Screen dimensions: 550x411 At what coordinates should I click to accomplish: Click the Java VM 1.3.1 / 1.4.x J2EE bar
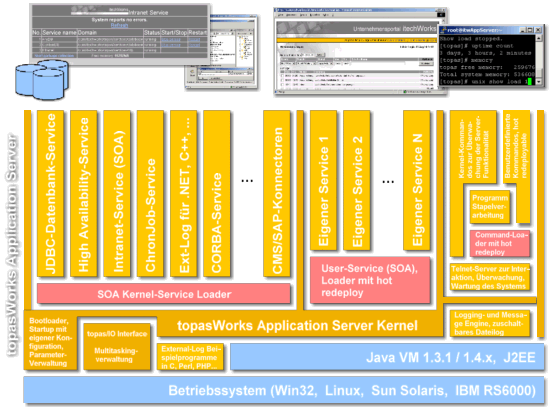[x=387, y=357]
